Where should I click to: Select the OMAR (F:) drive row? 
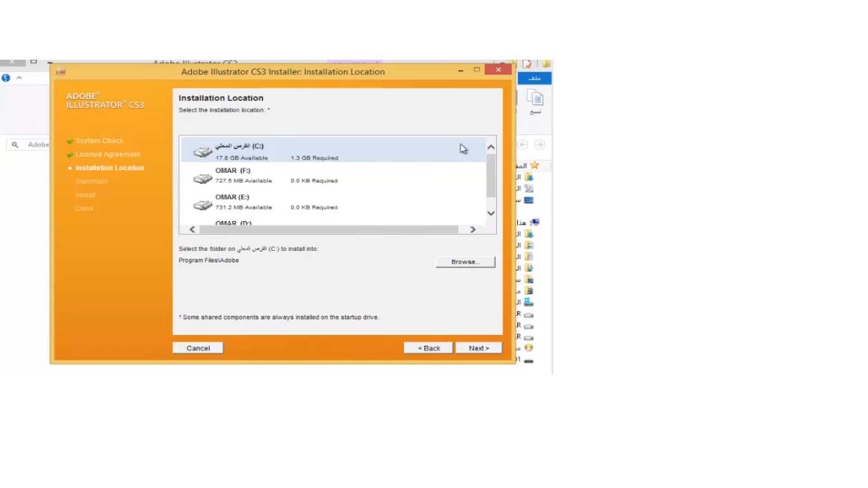tap(333, 176)
